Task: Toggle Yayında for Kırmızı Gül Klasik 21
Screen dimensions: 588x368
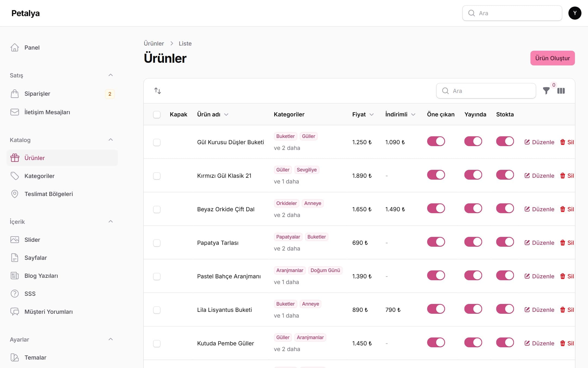Action: (x=473, y=175)
